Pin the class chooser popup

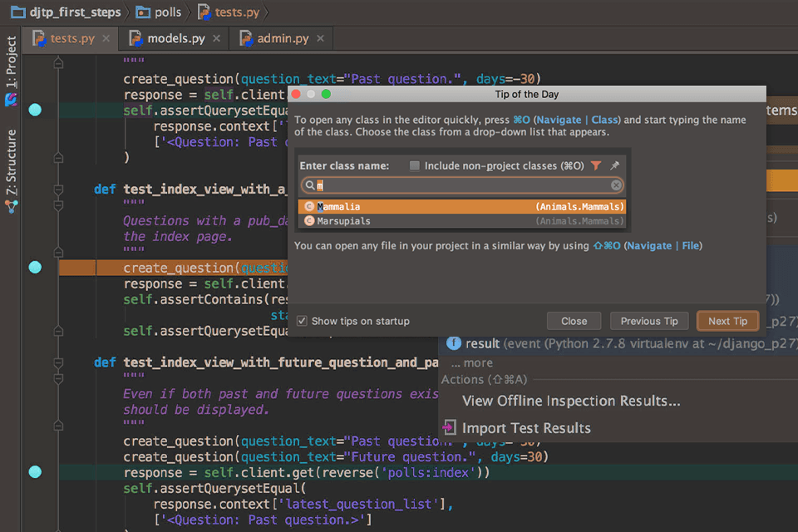point(615,165)
